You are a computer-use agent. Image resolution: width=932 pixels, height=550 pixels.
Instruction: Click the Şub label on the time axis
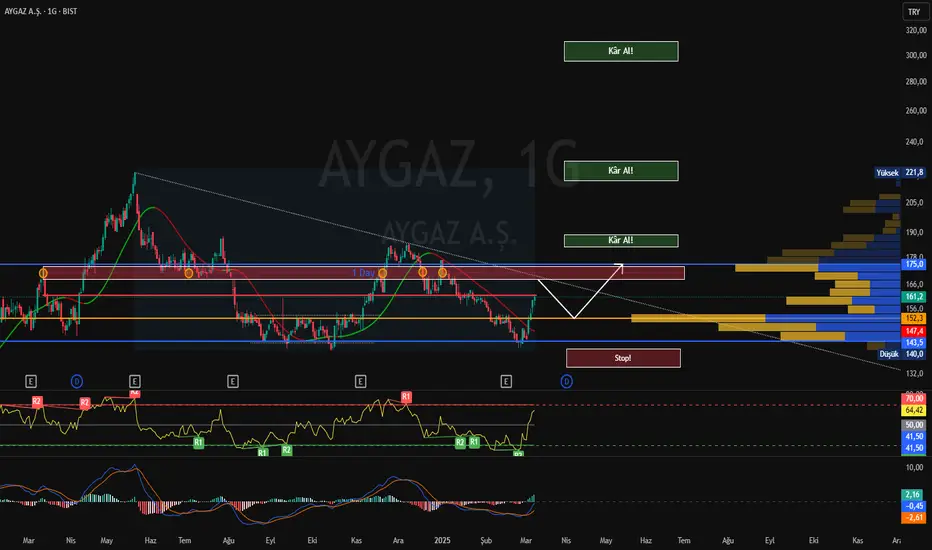pyautogui.click(x=486, y=540)
